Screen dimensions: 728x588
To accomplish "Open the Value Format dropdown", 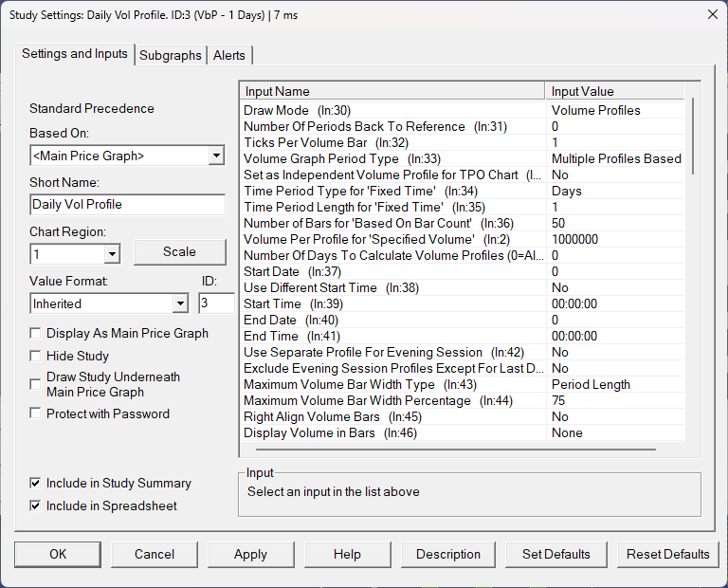I will [180, 303].
